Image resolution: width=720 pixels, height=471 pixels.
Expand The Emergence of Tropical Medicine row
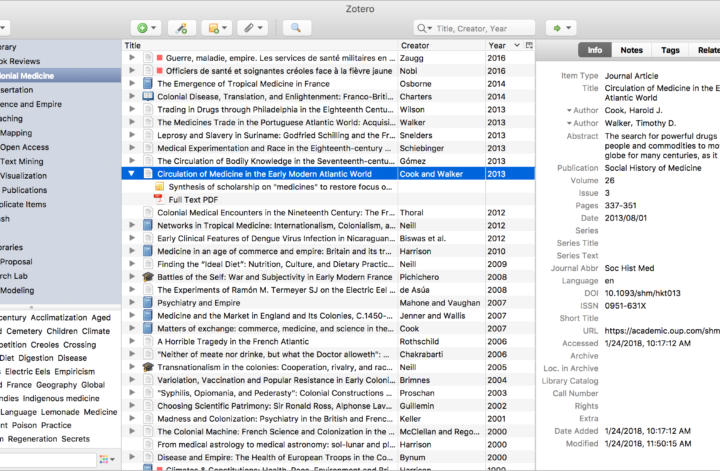pos(132,83)
